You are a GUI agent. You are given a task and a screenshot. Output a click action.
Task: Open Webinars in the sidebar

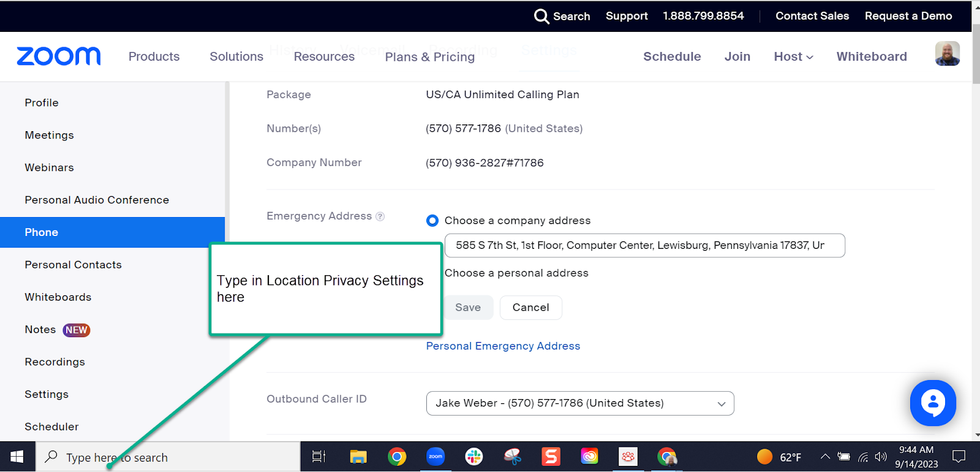49,168
